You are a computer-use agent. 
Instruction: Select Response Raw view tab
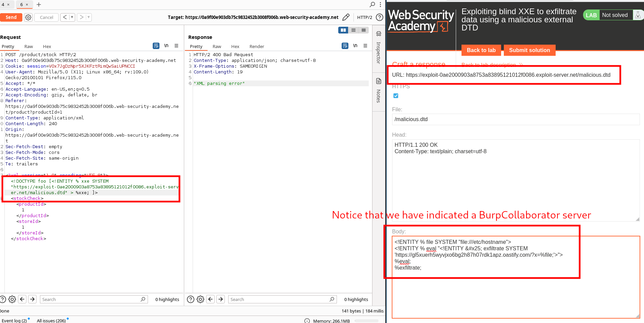[217, 46]
